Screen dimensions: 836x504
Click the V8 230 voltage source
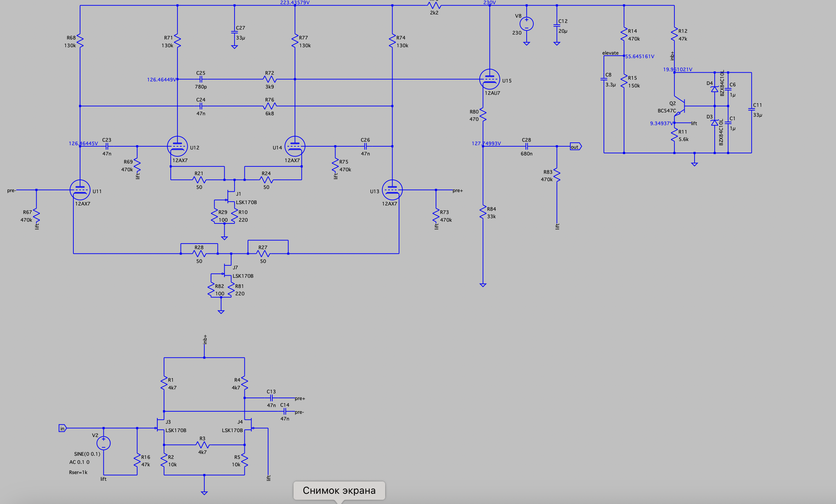[526, 24]
